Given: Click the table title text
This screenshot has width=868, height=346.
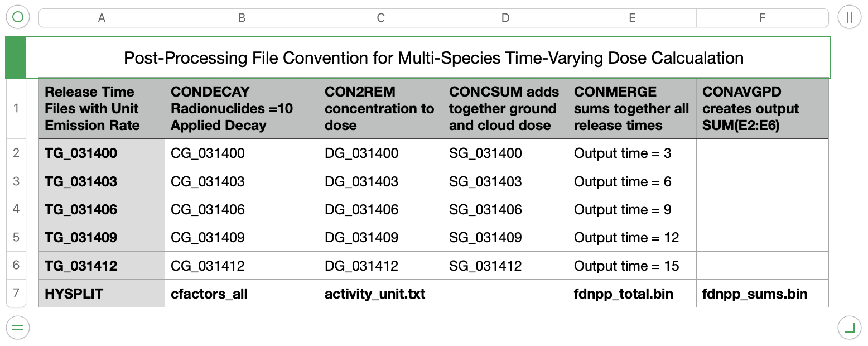Looking at the screenshot, I should [433, 58].
